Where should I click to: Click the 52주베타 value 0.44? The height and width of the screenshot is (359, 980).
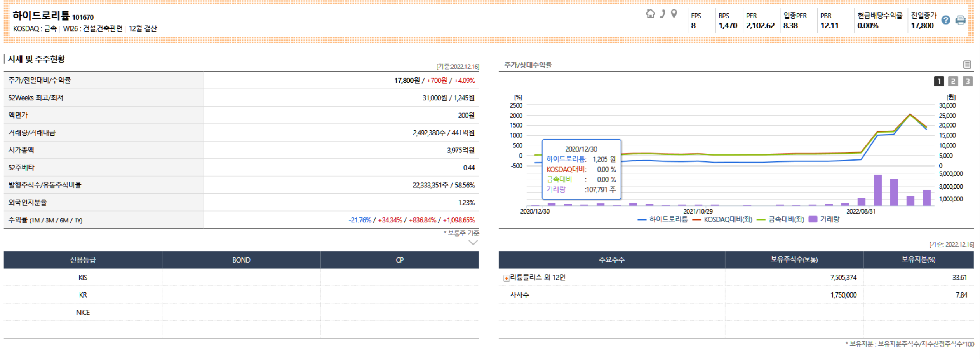pos(469,168)
